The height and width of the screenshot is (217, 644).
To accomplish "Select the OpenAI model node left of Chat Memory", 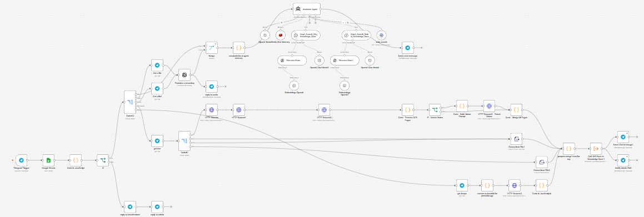I will tap(265, 36).
